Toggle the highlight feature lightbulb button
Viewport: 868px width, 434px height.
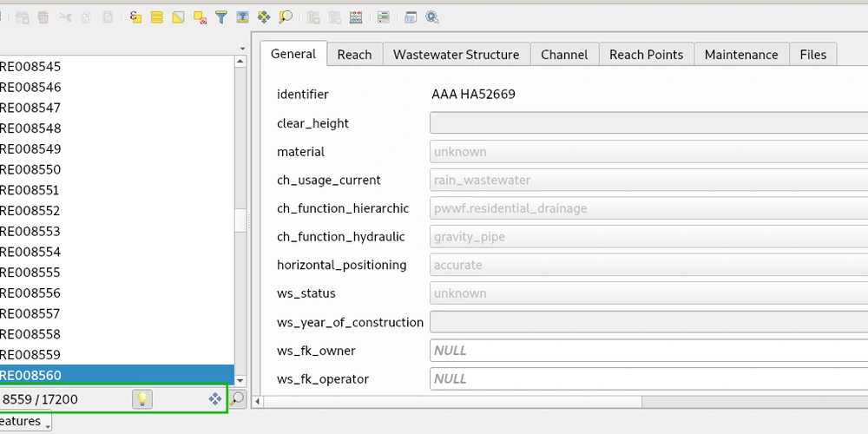(x=141, y=399)
